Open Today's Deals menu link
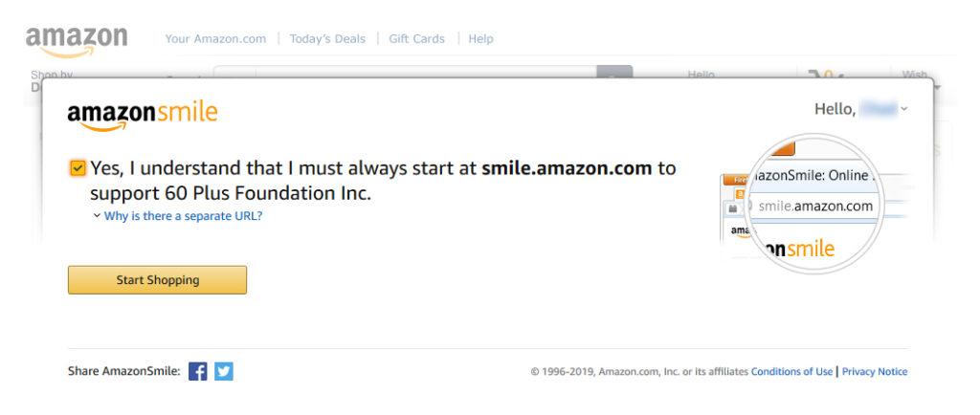The height and width of the screenshot is (415, 980). coord(327,38)
